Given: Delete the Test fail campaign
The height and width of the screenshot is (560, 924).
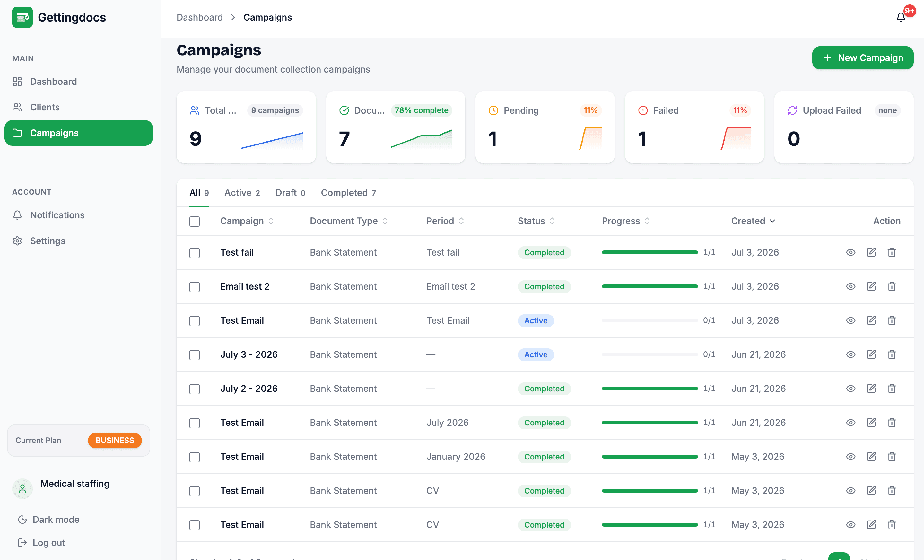Looking at the screenshot, I should (892, 252).
